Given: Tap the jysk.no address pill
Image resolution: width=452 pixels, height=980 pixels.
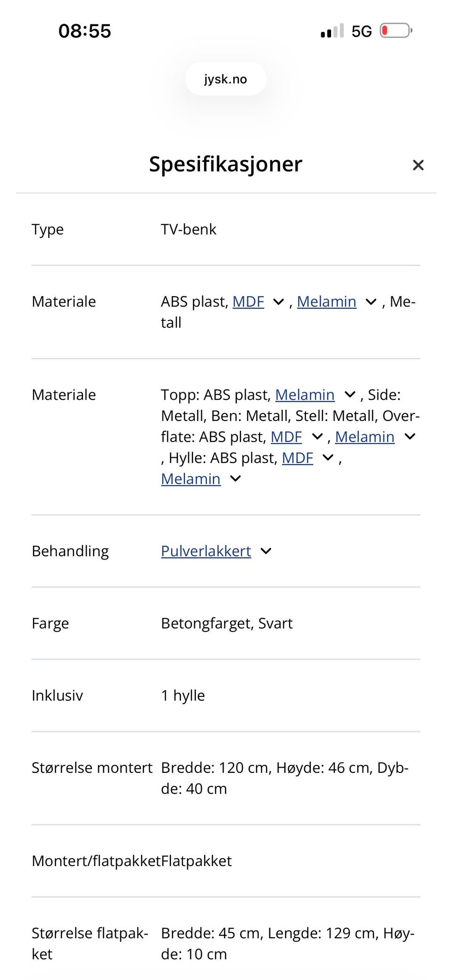Looking at the screenshot, I should (226, 79).
